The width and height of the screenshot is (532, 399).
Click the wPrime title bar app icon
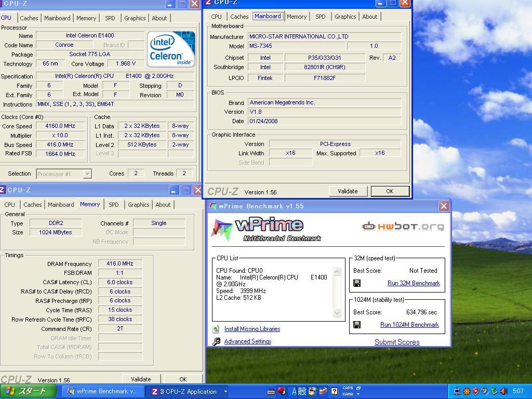point(212,206)
